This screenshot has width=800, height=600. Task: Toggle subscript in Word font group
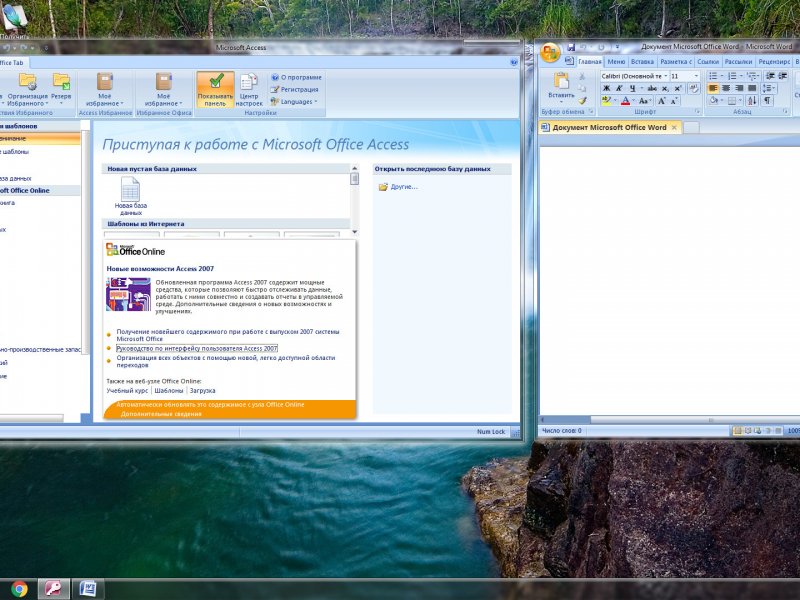[665, 88]
